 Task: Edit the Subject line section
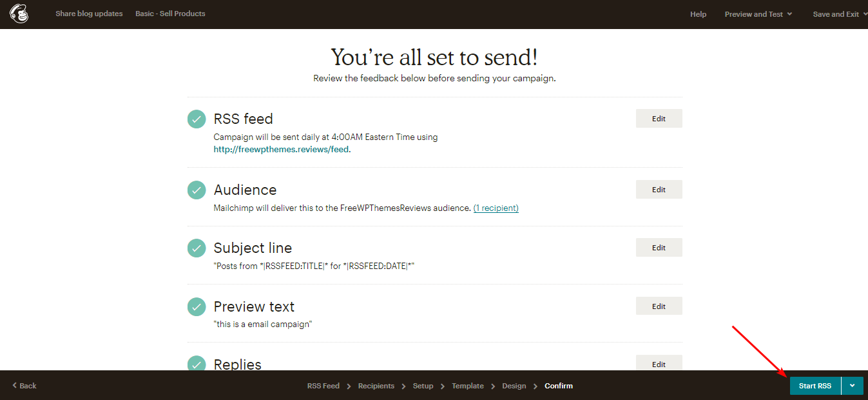pos(659,248)
